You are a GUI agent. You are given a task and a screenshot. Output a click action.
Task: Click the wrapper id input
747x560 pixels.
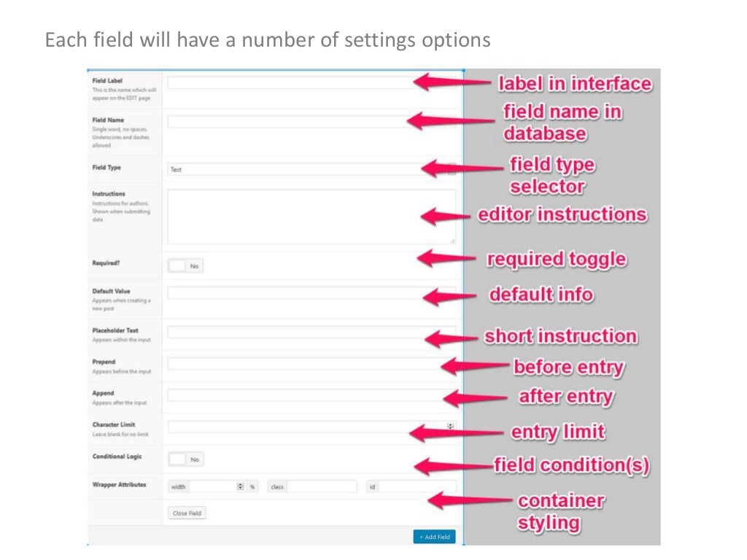[416, 486]
